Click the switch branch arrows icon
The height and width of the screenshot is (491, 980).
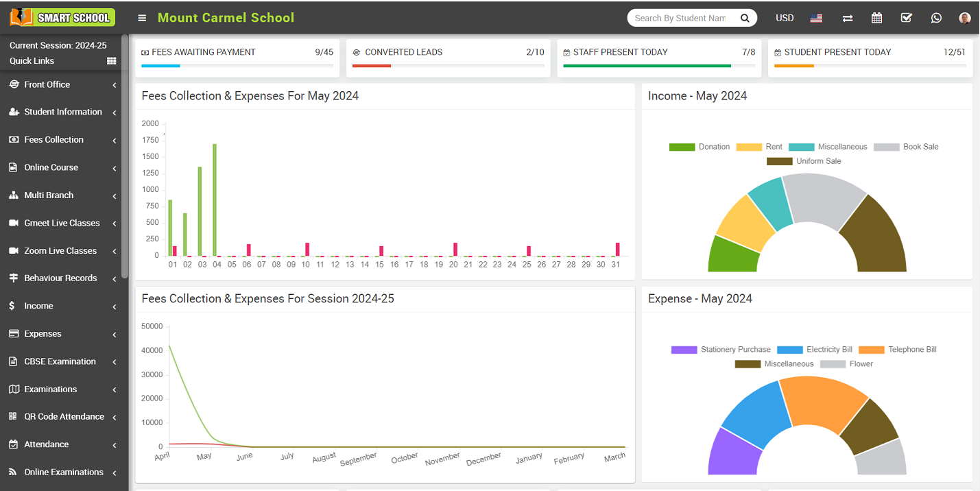coord(847,19)
